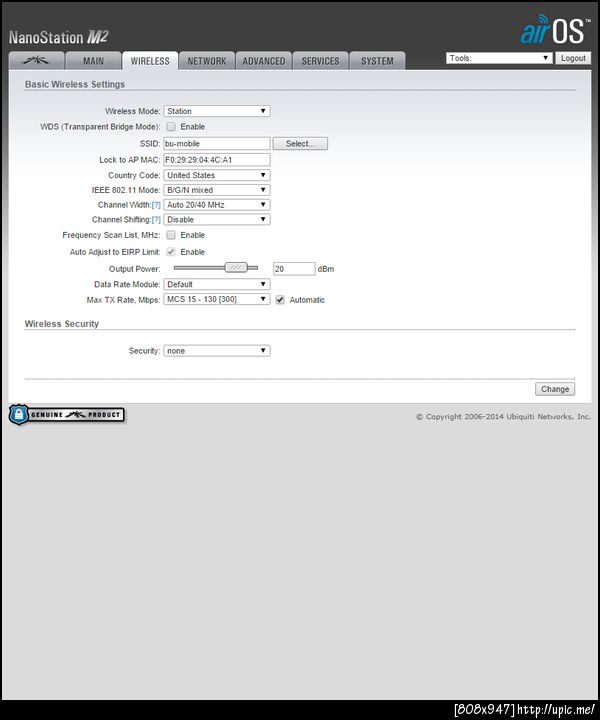Click the Output Power slider handle

coord(236,267)
